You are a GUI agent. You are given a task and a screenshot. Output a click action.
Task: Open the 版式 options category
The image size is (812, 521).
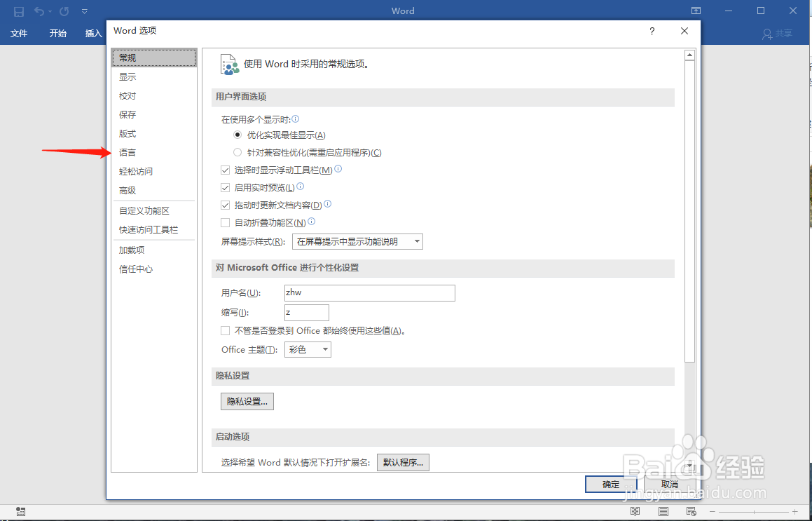[x=154, y=134]
